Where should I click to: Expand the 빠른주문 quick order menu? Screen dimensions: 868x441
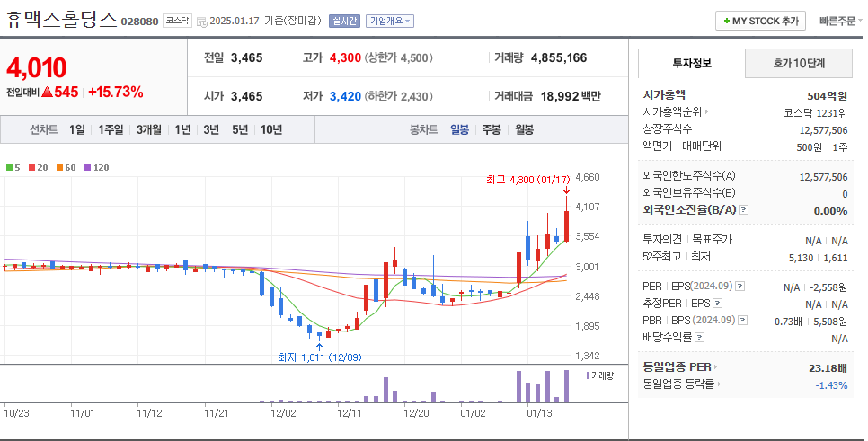point(837,21)
